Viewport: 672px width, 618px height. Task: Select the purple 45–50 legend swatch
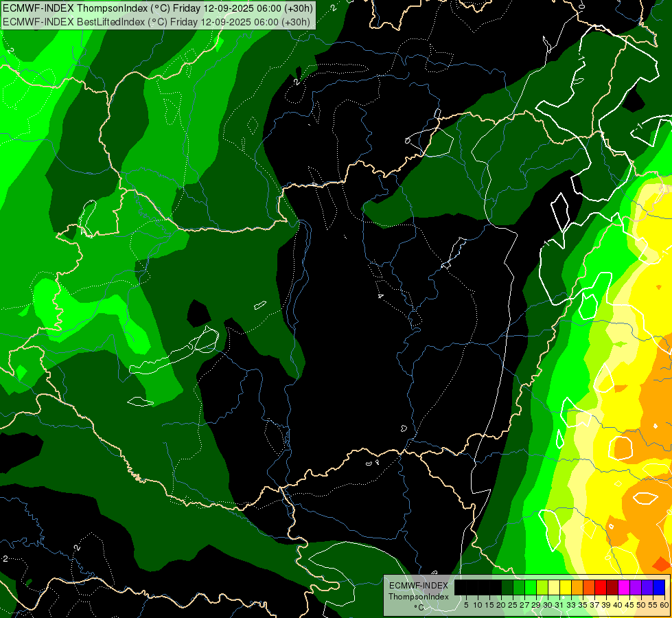(636, 587)
